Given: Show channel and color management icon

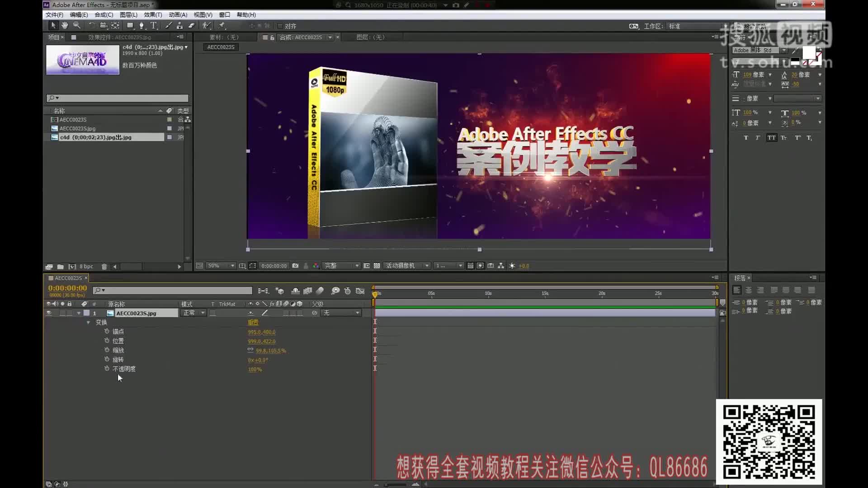Looking at the screenshot, I should (x=316, y=266).
